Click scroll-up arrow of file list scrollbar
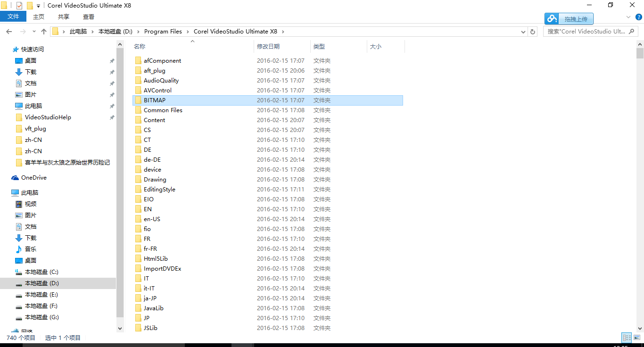The image size is (644, 347). [640, 44]
